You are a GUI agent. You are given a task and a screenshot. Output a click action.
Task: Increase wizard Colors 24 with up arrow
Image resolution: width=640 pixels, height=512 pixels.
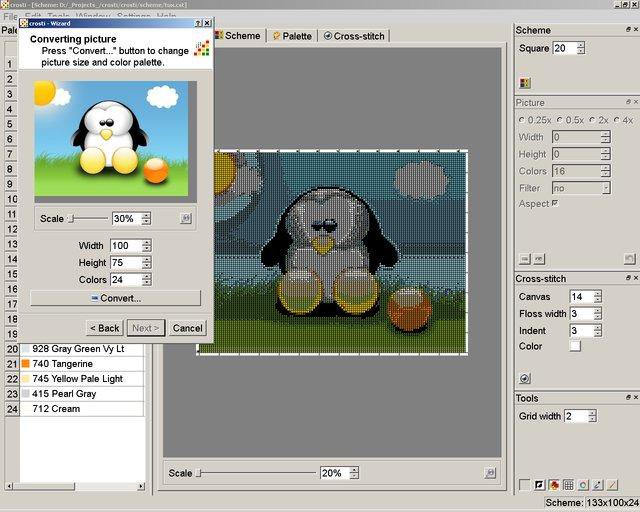(x=147, y=276)
